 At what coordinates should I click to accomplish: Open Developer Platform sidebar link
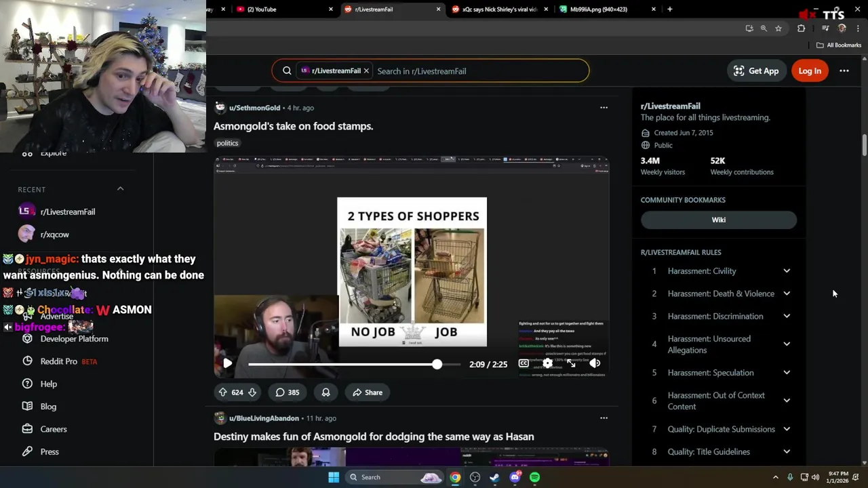[74, 339]
